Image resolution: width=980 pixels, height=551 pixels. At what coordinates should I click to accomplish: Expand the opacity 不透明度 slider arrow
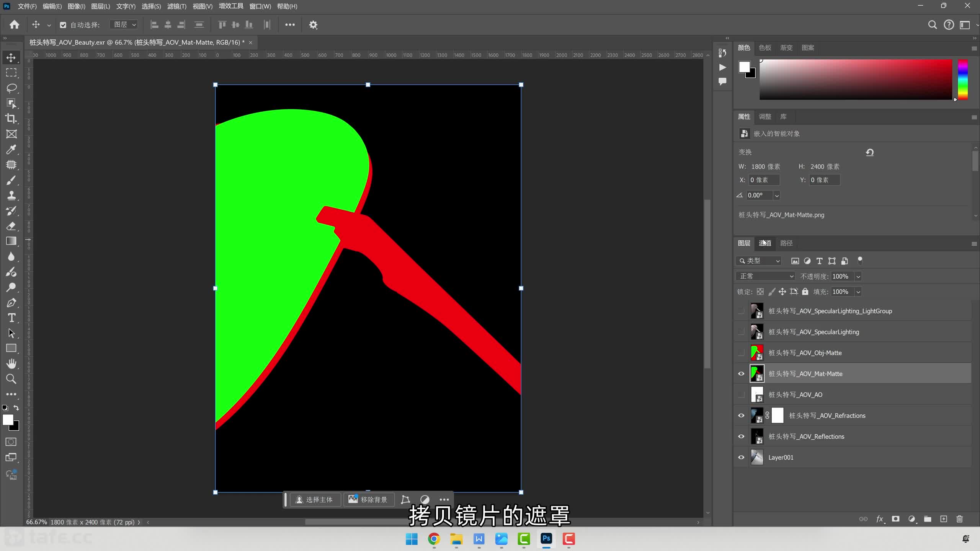[x=858, y=276]
